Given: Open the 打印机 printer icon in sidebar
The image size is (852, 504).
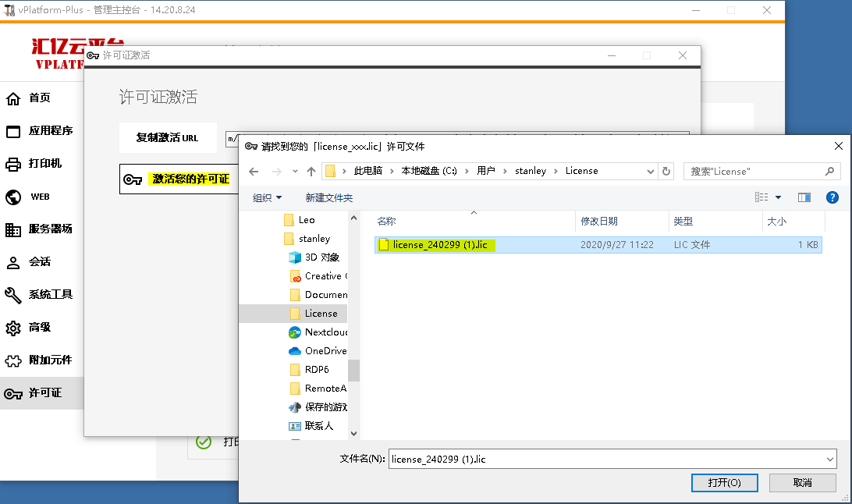Looking at the screenshot, I should (13, 164).
